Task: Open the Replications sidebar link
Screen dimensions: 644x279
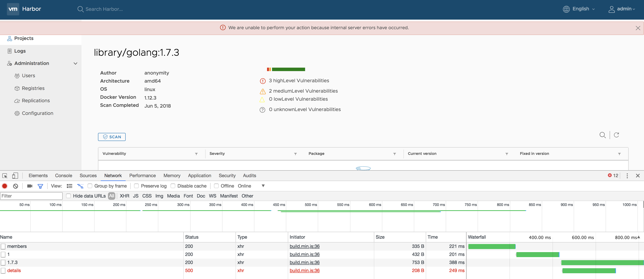Action: point(36,101)
